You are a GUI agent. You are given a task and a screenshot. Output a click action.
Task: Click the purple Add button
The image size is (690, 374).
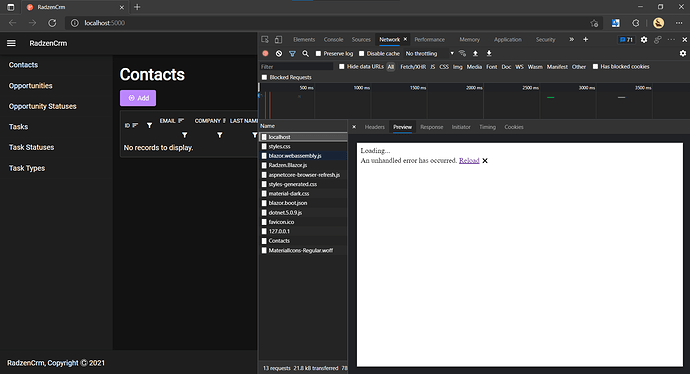(138, 98)
